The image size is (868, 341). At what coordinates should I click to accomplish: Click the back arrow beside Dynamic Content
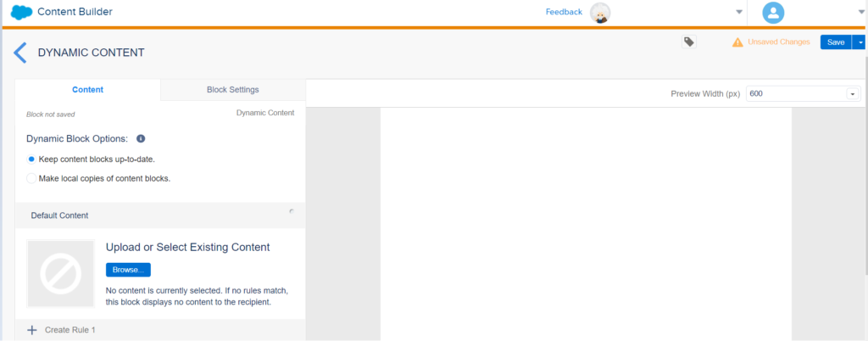pos(19,53)
